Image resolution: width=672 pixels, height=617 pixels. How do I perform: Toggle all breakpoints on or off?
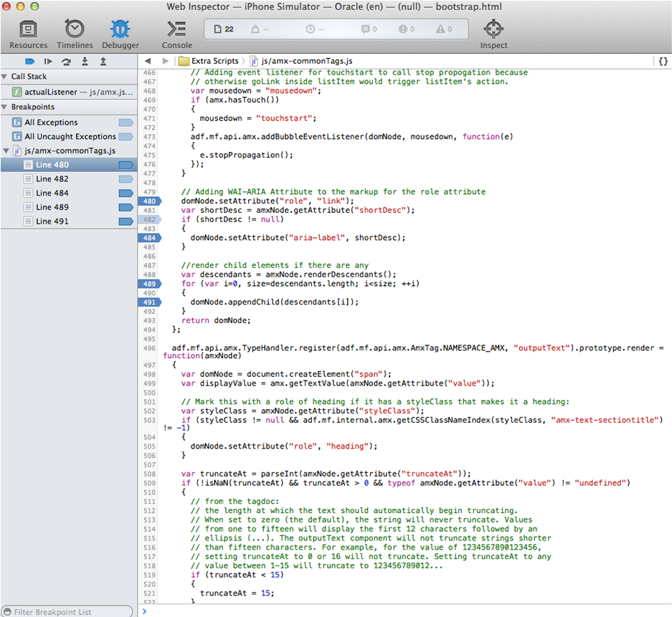pyautogui.click(x=30, y=62)
